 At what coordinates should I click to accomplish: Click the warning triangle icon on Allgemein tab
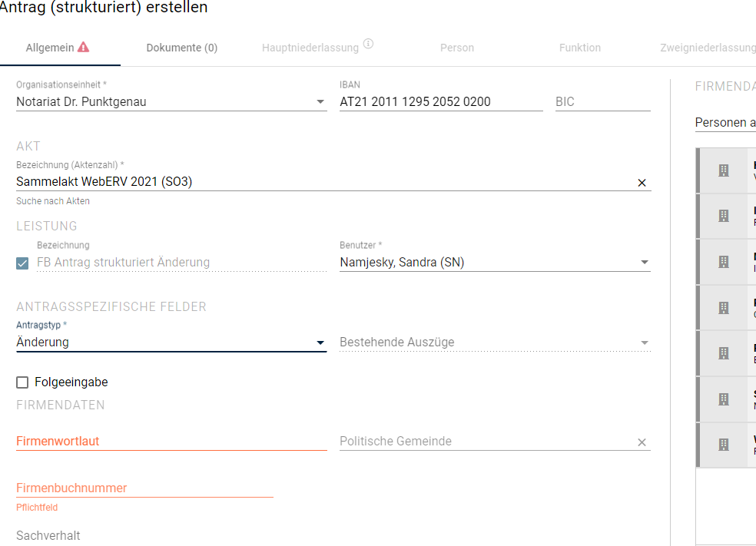[x=84, y=47]
